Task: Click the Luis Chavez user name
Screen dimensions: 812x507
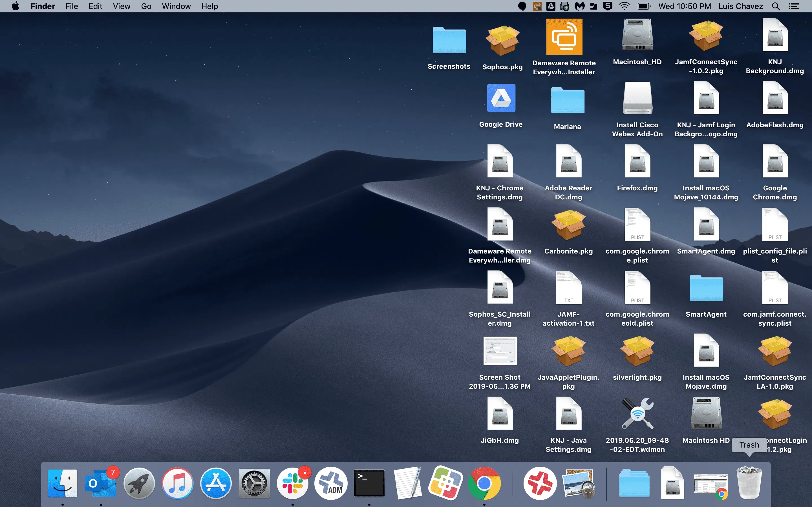Action: pos(740,6)
